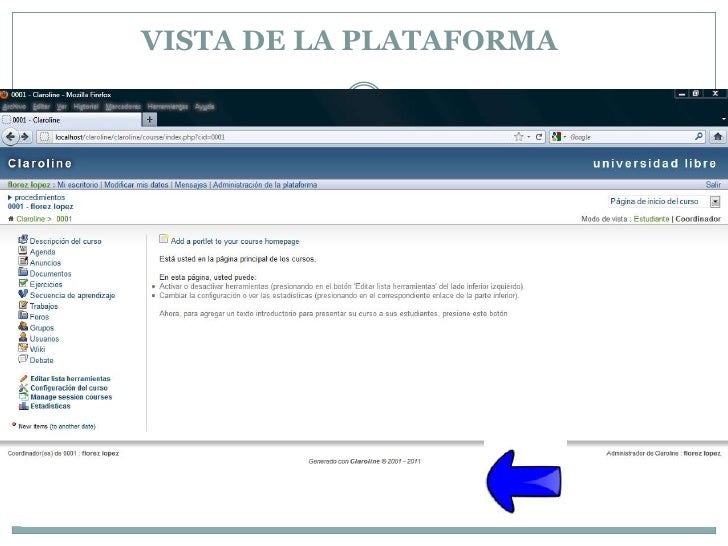Click the icon beside Manage session courses
The image size is (728, 546).
point(24,397)
